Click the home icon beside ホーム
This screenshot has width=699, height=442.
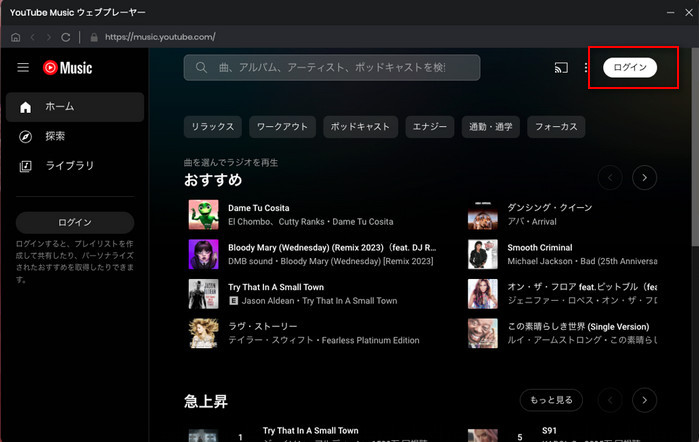click(25, 107)
